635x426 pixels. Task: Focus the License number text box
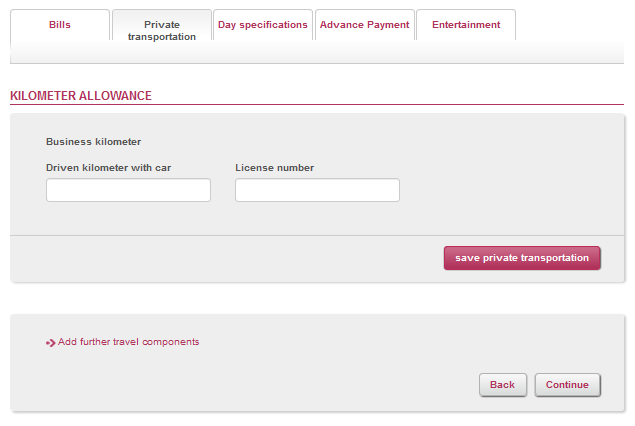coord(318,190)
